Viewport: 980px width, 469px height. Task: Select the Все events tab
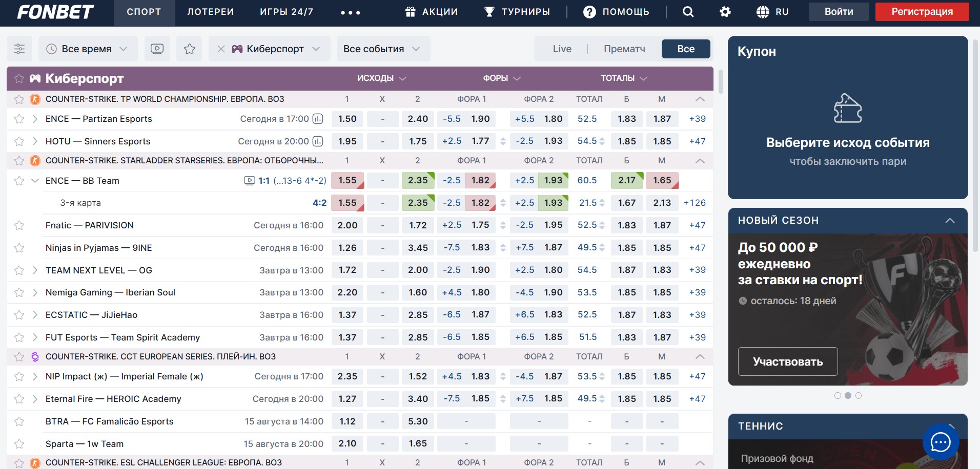click(x=686, y=49)
